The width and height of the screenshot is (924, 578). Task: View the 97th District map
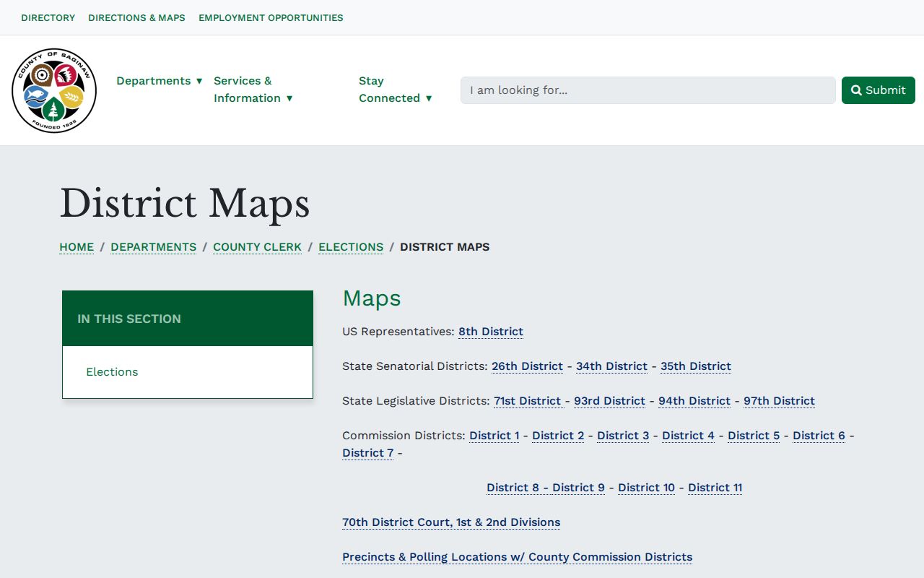coord(779,401)
